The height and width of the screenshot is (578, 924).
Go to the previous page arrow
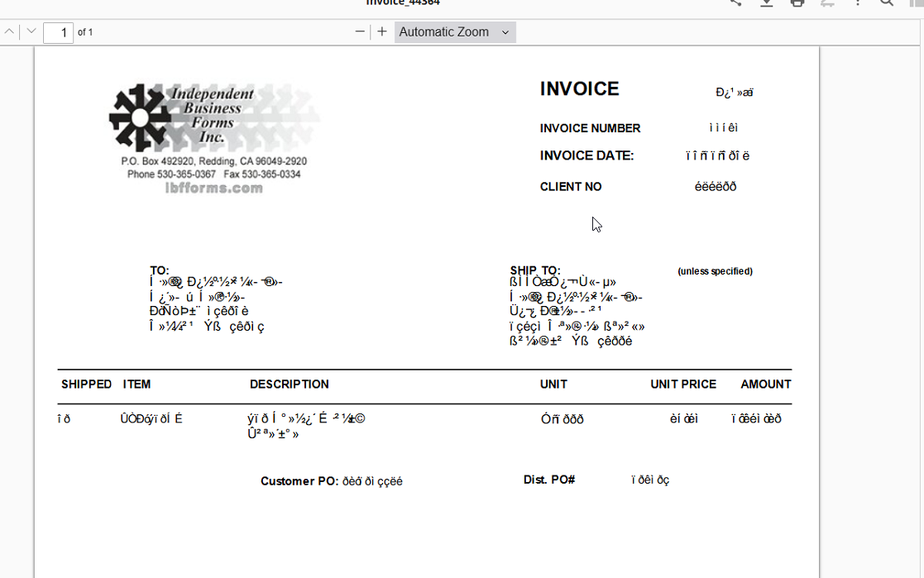pos(9,31)
